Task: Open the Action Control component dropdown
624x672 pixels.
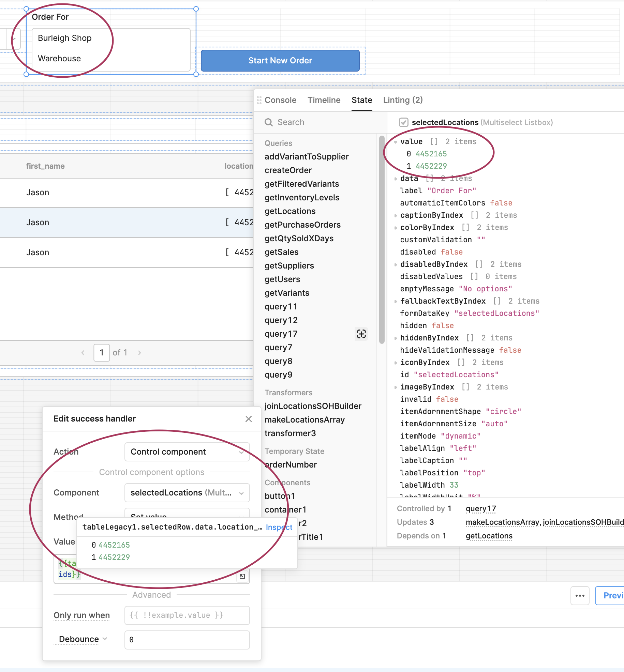Action: click(187, 452)
